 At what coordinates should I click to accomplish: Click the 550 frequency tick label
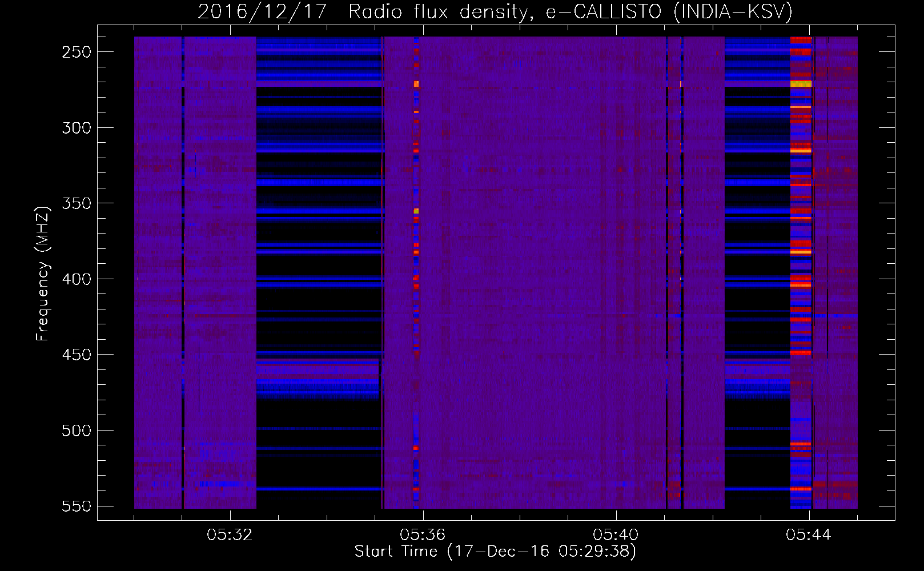77,506
